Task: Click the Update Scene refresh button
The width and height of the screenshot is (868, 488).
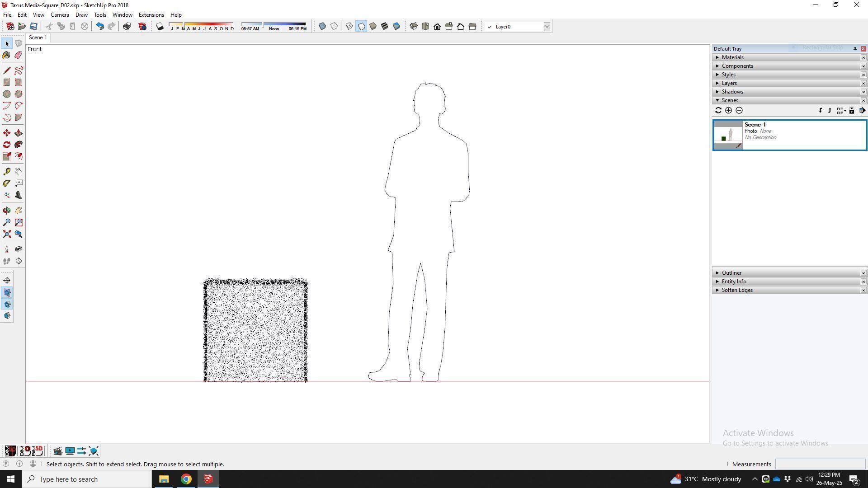Action: point(718,110)
